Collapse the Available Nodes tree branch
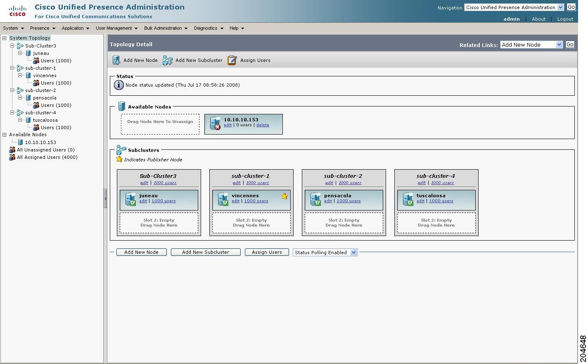The width and height of the screenshot is (588, 364). click(5, 135)
